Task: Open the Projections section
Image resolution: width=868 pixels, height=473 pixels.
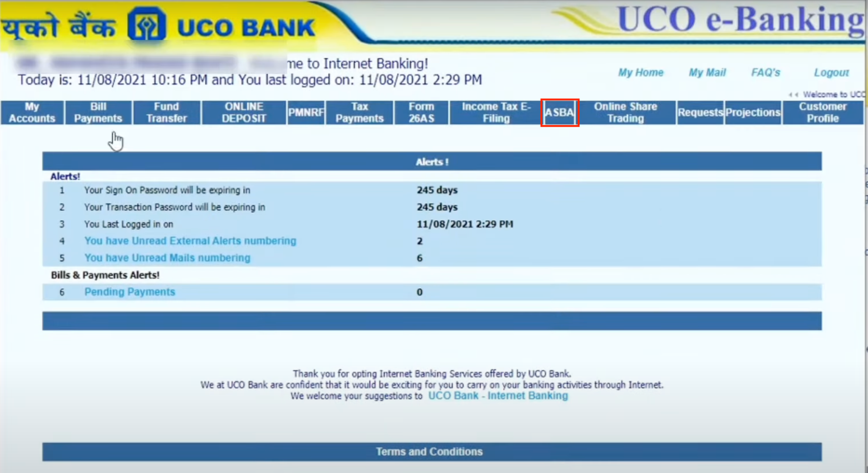Action: 753,112
